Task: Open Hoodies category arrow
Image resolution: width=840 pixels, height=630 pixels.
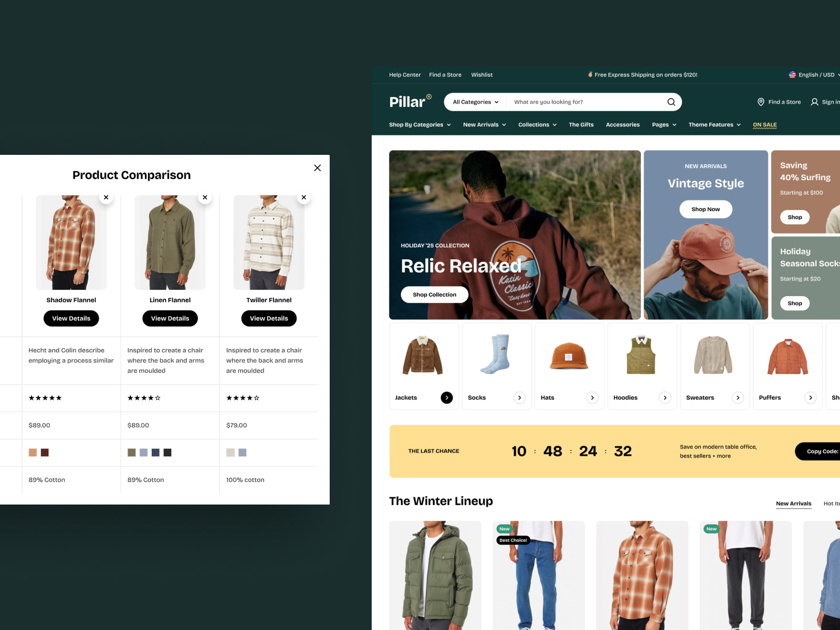Action: (x=665, y=398)
